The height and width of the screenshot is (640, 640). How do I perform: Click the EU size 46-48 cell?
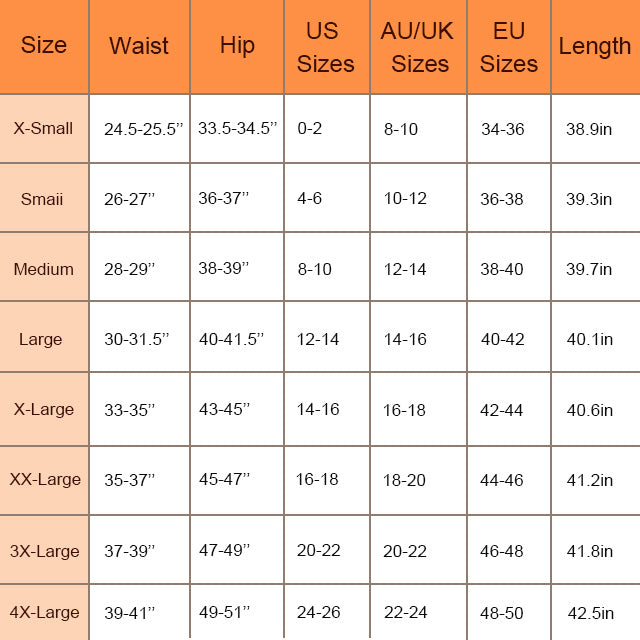click(502, 551)
